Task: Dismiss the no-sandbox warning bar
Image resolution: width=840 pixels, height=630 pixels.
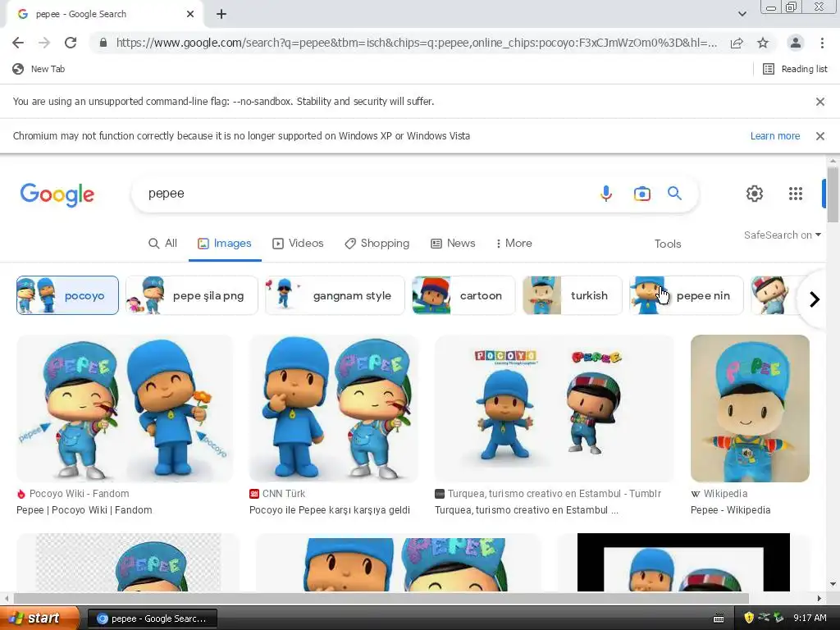Action: coord(819,102)
